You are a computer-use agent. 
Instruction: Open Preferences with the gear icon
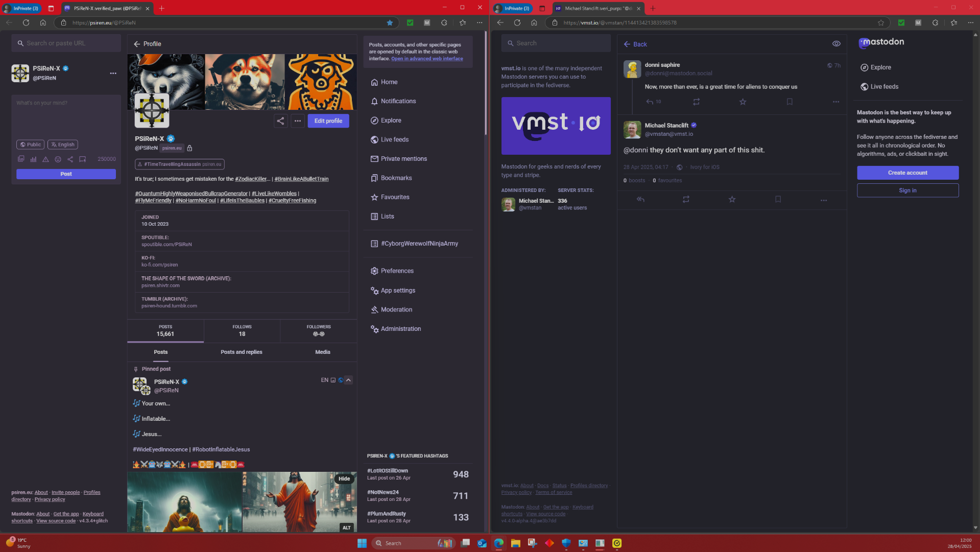pyautogui.click(x=392, y=271)
